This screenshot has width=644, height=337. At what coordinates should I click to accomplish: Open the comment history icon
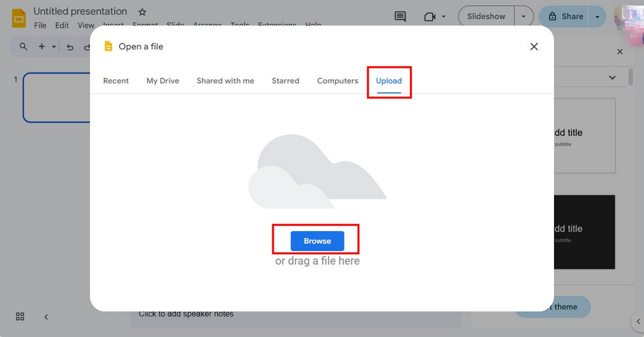[x=400, y=16]
